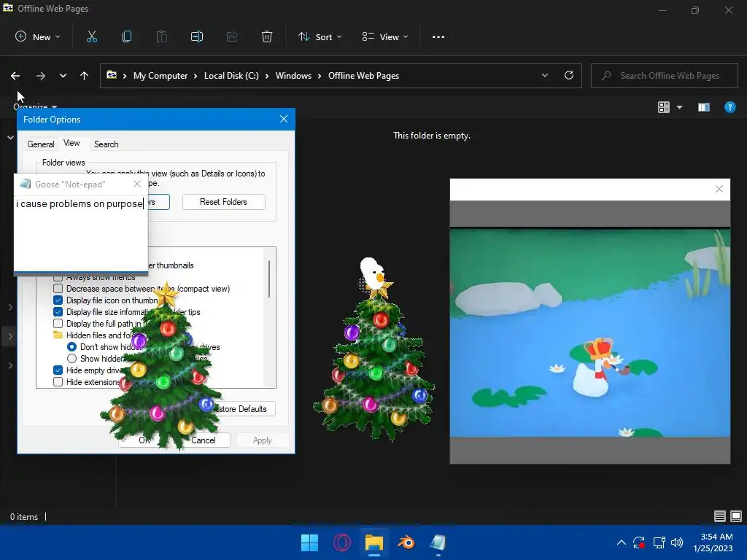Click the Cut scissors icon in toolbar

(92, 36)
